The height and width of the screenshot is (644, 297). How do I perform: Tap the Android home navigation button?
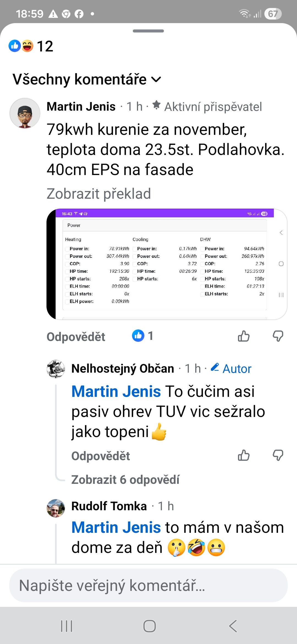(x=149, y=626)
